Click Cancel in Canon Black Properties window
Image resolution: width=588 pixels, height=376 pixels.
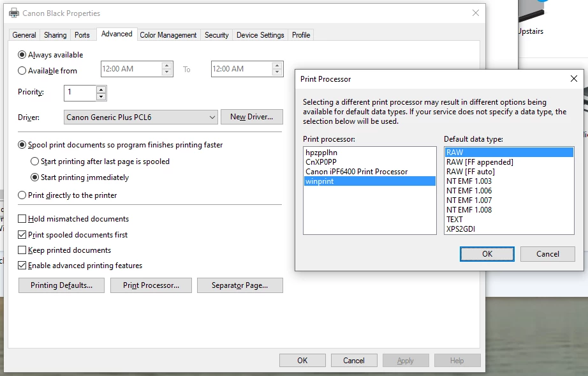(353, 360)
